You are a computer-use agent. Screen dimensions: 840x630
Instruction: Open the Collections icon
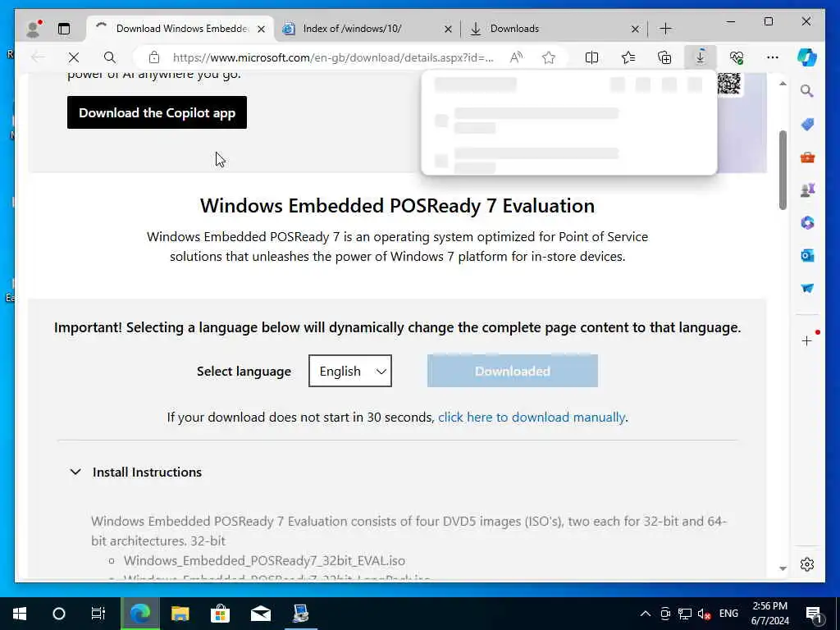click(664, 57)
